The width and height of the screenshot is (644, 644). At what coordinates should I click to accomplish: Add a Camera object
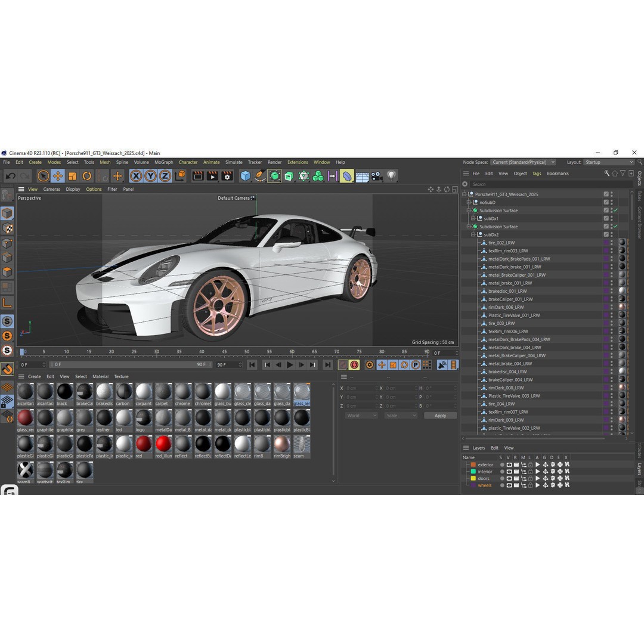[x=377, y=176]
